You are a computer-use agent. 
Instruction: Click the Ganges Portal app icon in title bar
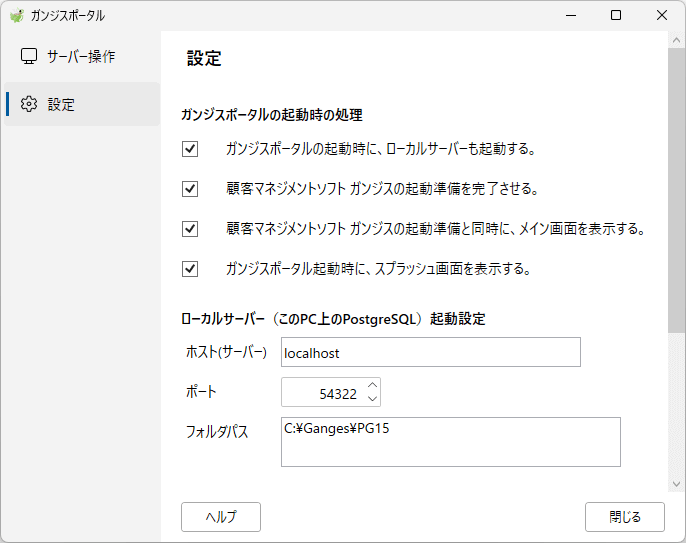tap(17, 16)
